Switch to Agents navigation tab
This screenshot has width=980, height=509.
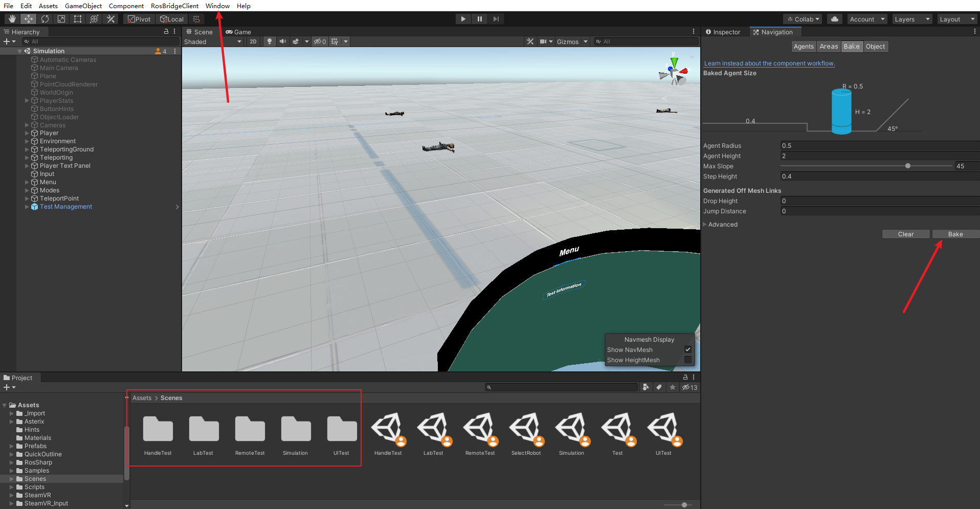[x=804, y=47]
